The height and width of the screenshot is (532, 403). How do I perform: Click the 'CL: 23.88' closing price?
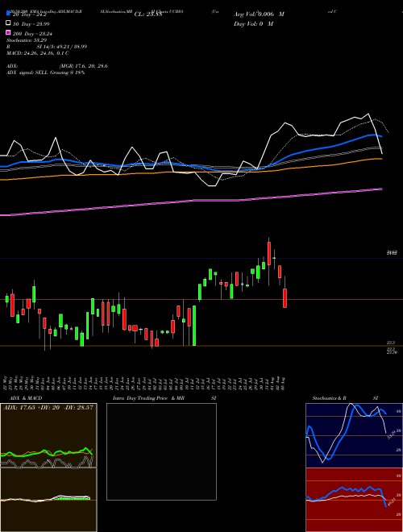[x=148, y=15]
